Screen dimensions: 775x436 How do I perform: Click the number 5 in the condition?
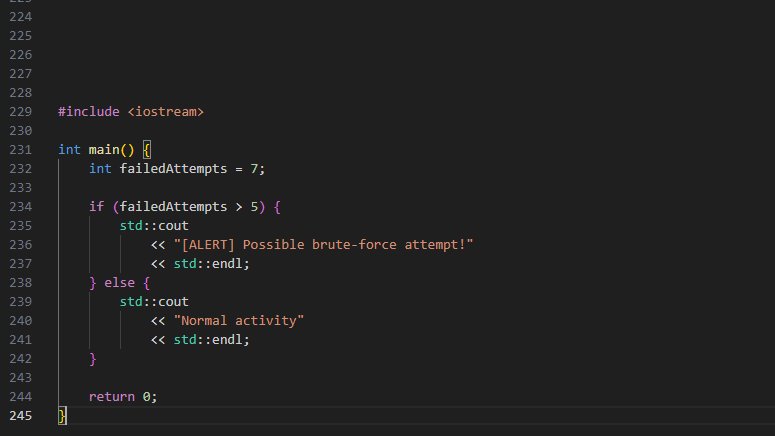(x=254, y=207)
